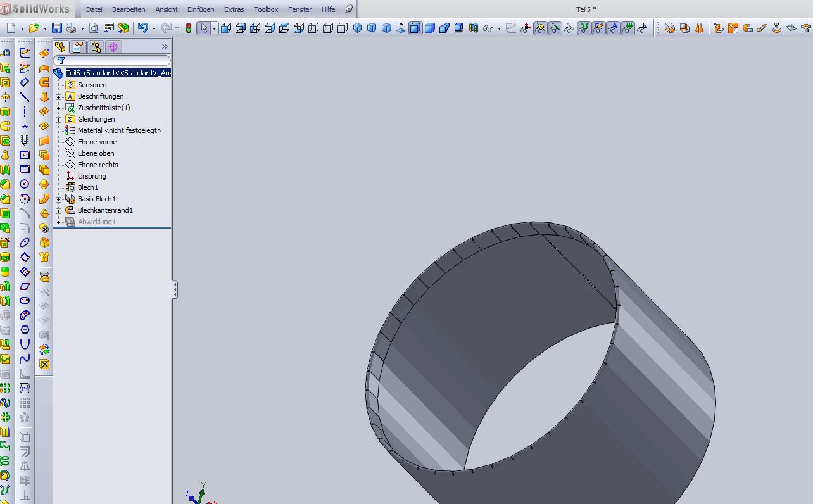Select the Smart Dimension tool icon
This screenshot has width=813, height=504.
[25, 82]
